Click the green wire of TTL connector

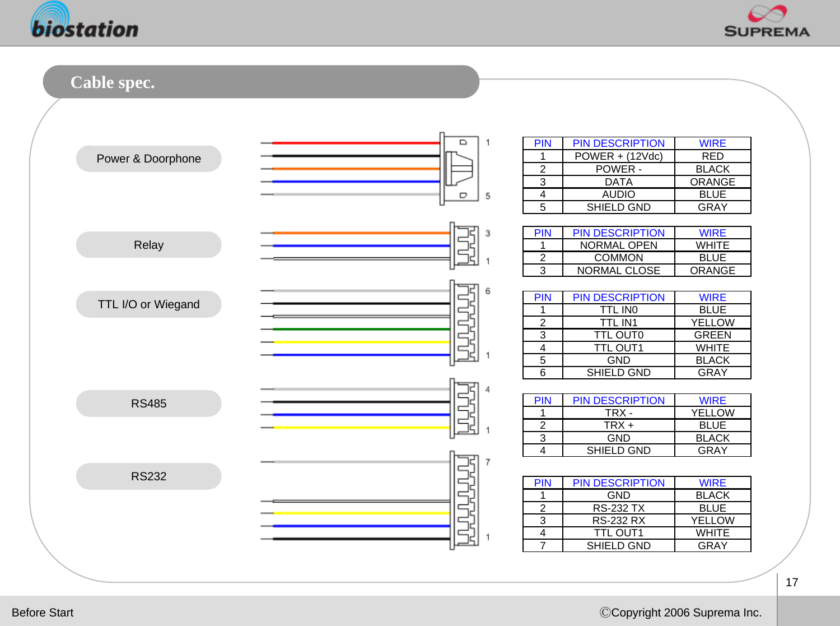tap(356, 329)
